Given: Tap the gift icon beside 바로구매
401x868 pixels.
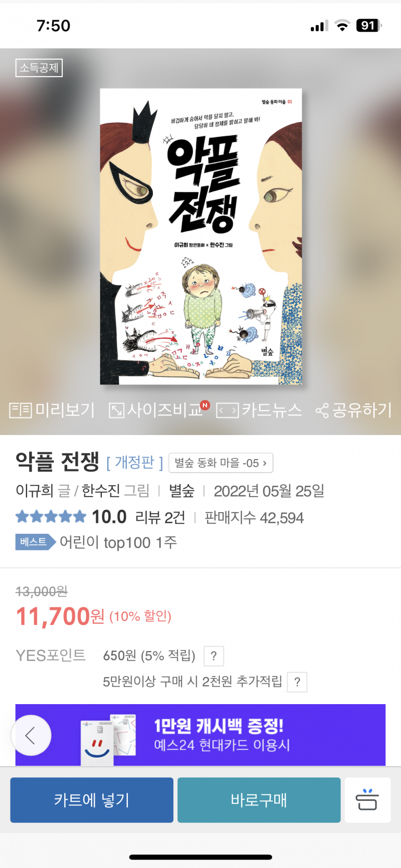Looking at the screenshot, I should (x=367, y=800).
